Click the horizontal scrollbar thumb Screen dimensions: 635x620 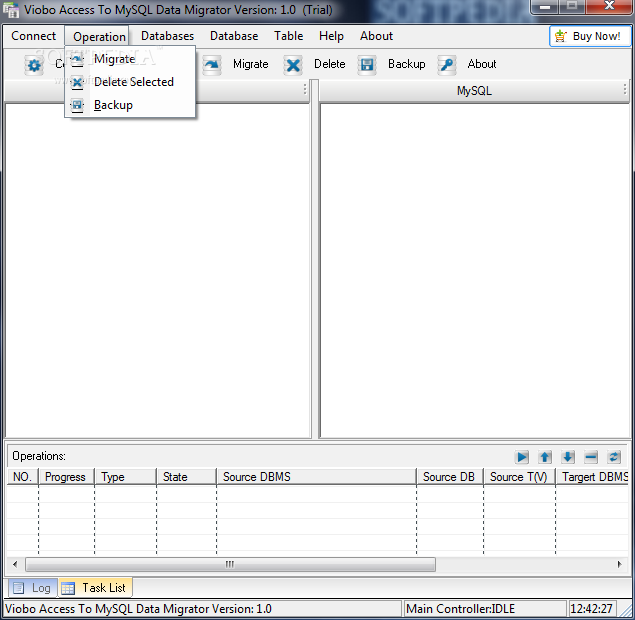[230, 564]
